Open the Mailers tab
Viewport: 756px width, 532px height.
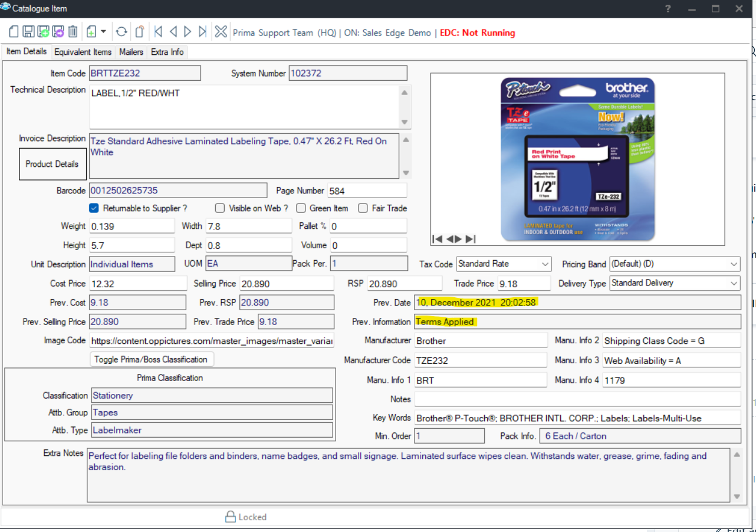click(131, 52)
